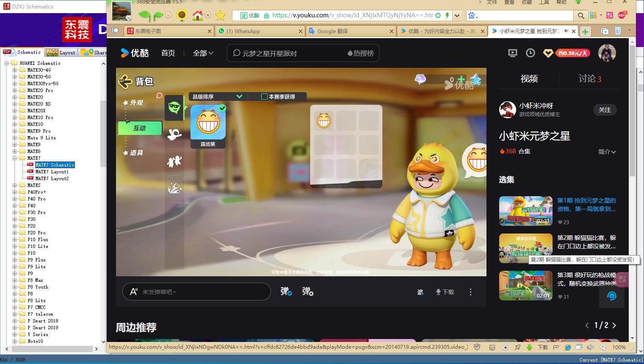Switch to the Schematic tab in DZKJ
The height and width of the screenshot is (364, 644).
(22, 52)
